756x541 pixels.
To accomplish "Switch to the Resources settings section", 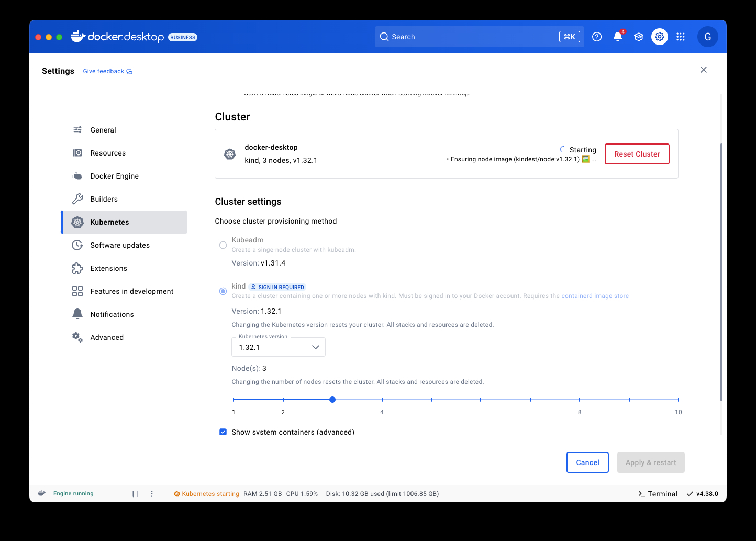I will [x=108, y=153].
